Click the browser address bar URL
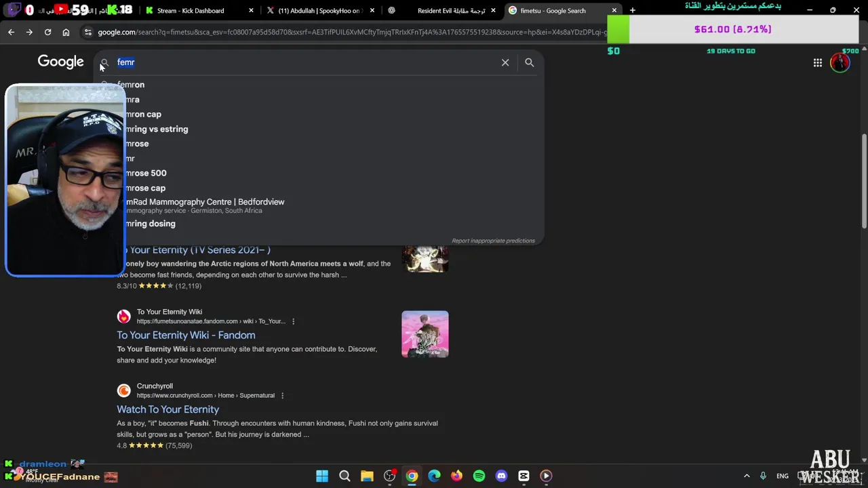868x488 pixels. (x=351, y=32)
